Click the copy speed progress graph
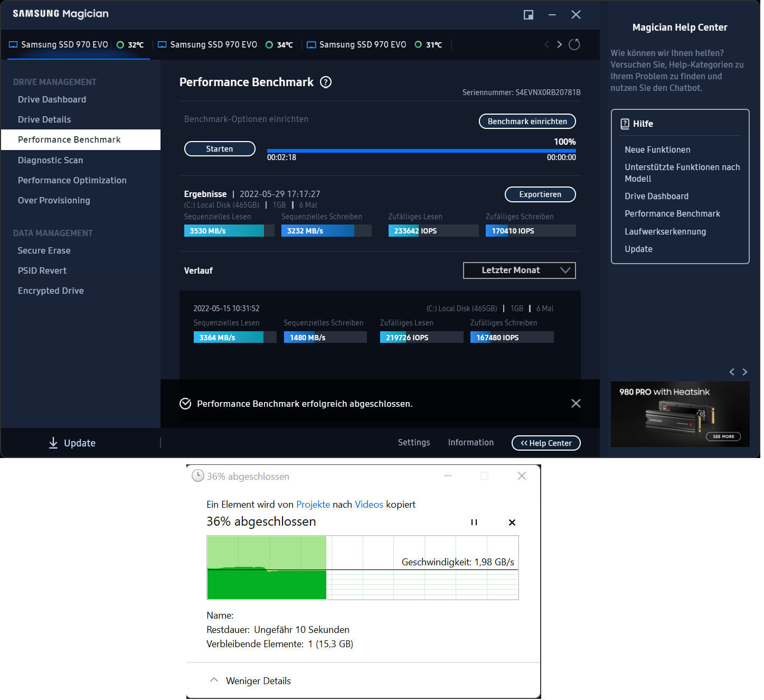This screenshot has height=700, width=764. [x=363, y=567]
